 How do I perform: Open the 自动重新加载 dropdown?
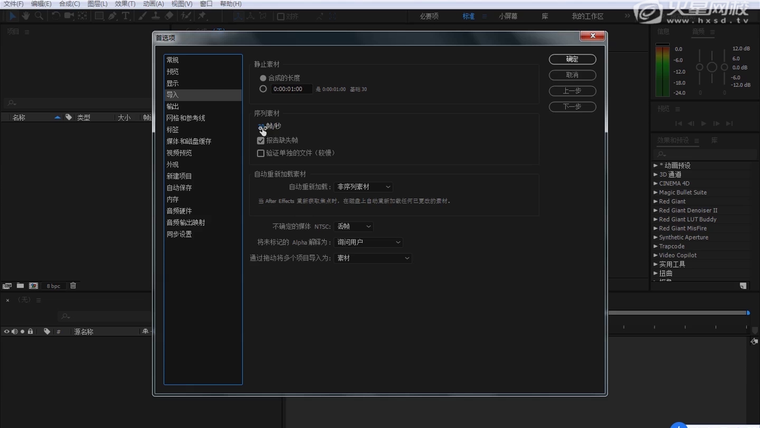pyautogui.click(x=364, y=186)
